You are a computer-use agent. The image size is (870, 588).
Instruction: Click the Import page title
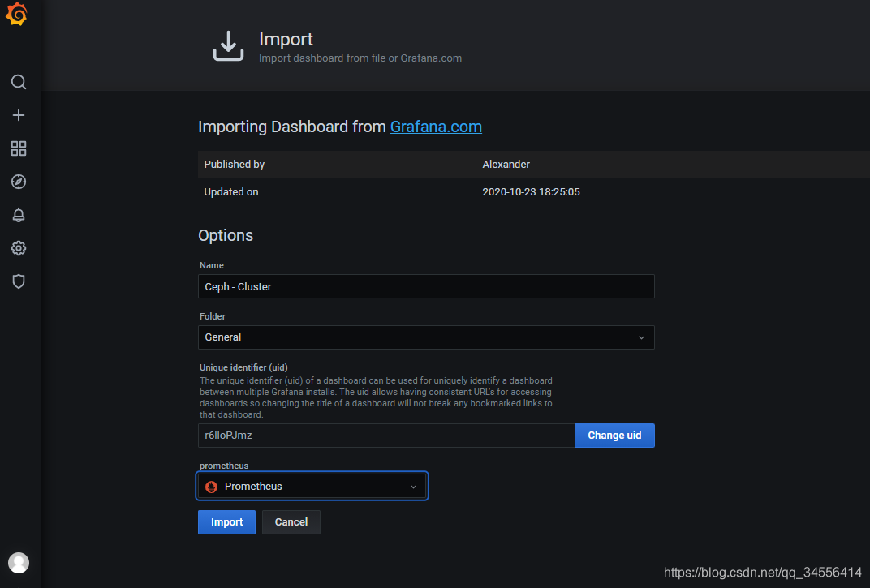pyautogui.click(x=286, y=39)
